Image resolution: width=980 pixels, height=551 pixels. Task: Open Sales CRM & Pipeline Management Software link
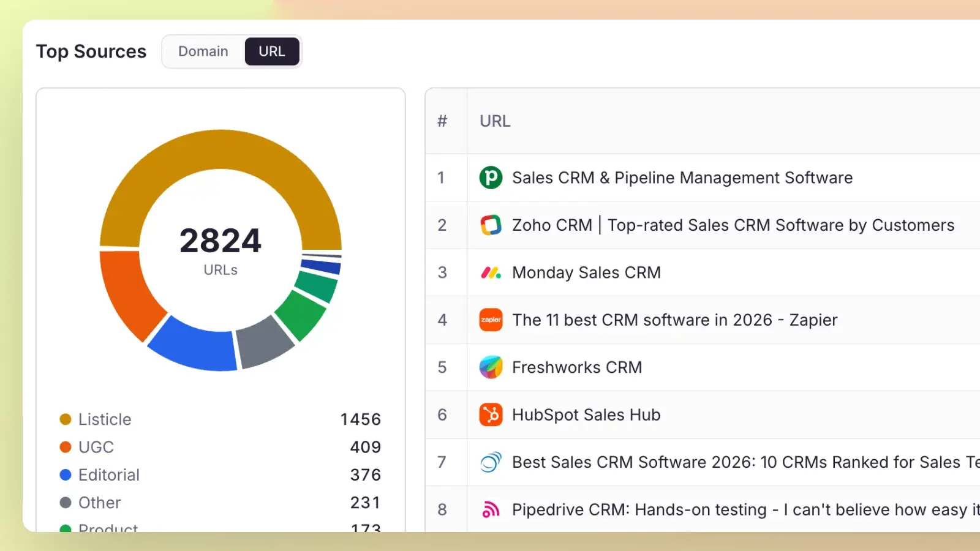point(682,178)
